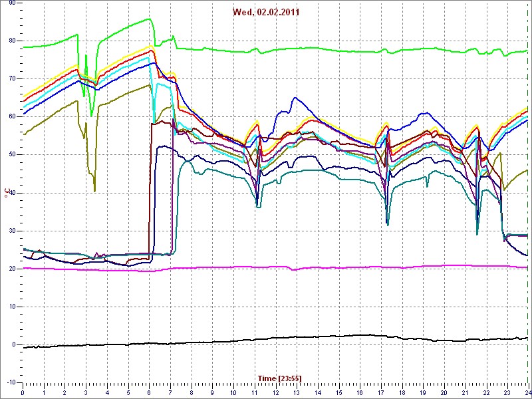Click the Time [23:55] label

tap(279, 378)
